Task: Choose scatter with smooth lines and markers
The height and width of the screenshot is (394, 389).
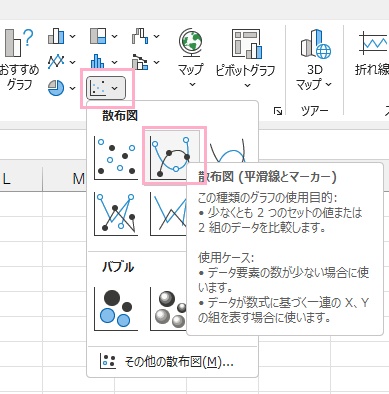Action: (172, 158)
